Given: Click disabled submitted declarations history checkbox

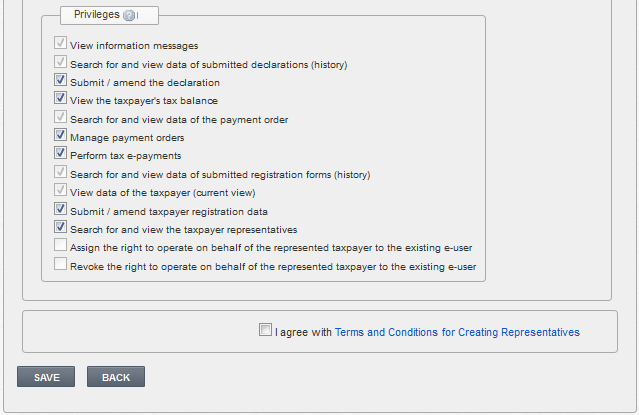Looking at the screenshot, I should 60,62.
